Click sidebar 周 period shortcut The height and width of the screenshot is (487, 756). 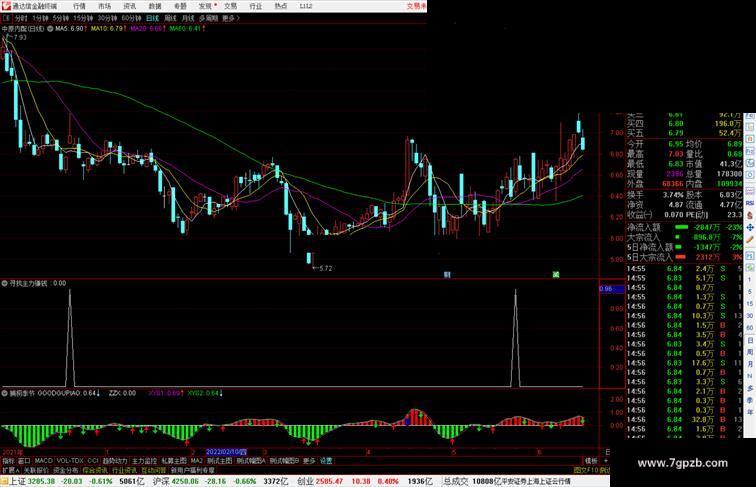[750, 352]
